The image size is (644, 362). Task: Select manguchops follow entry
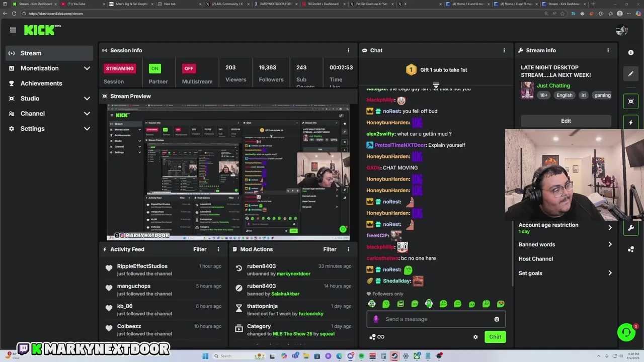[163, 290]
